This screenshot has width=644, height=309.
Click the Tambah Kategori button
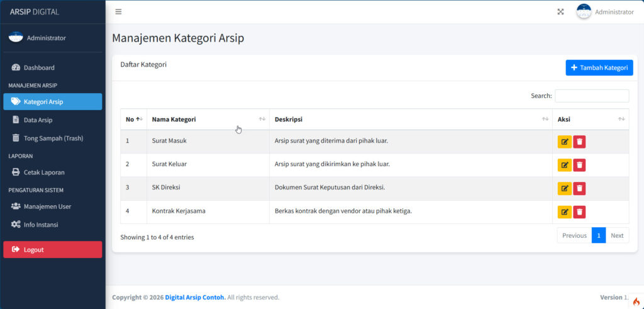pos(599,68)
